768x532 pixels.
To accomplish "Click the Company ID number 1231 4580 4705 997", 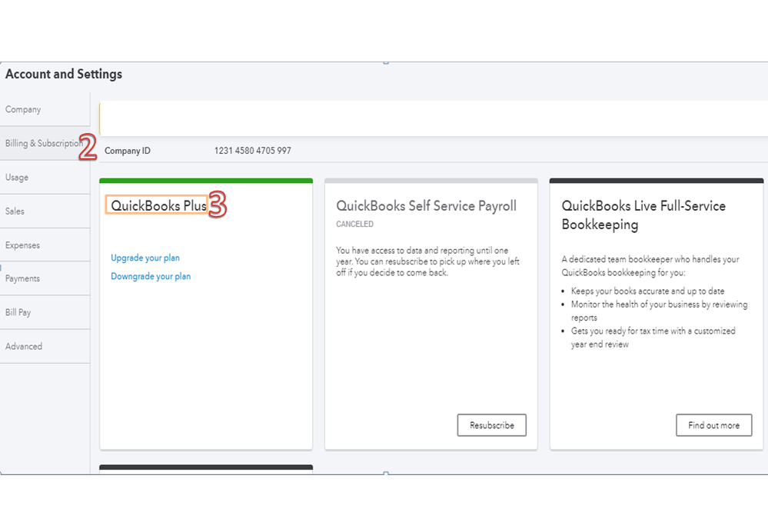I will (x=252, y=151).
